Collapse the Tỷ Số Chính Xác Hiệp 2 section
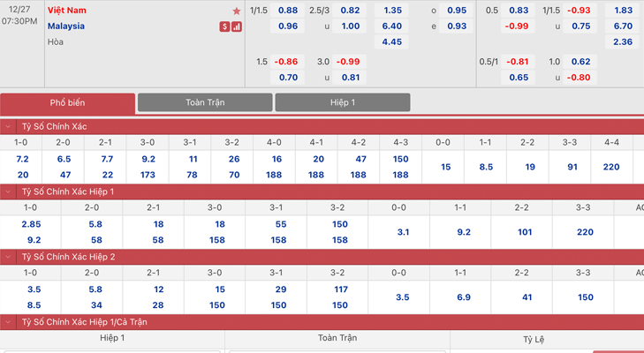The image size is (644, 353). coord(8,257)
